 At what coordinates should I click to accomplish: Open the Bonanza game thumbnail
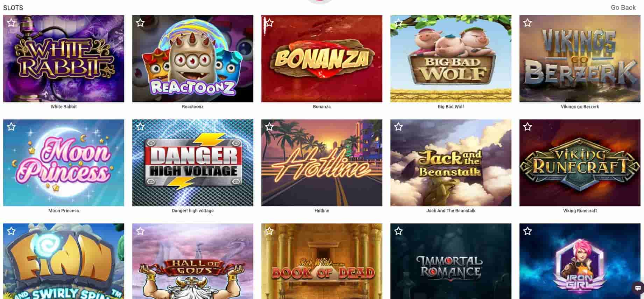pyautogui.click(x=321, y=58)
